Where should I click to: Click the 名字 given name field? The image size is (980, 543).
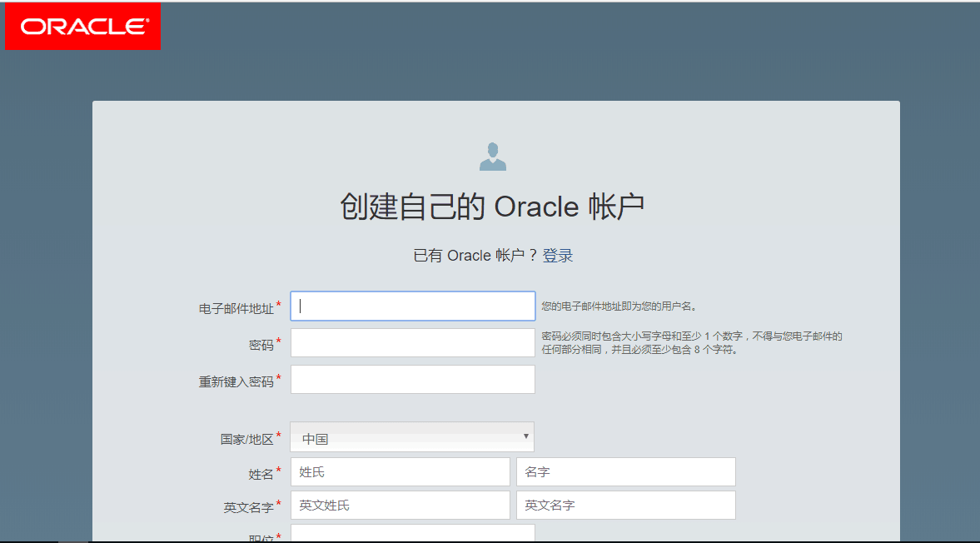[625, 471]
